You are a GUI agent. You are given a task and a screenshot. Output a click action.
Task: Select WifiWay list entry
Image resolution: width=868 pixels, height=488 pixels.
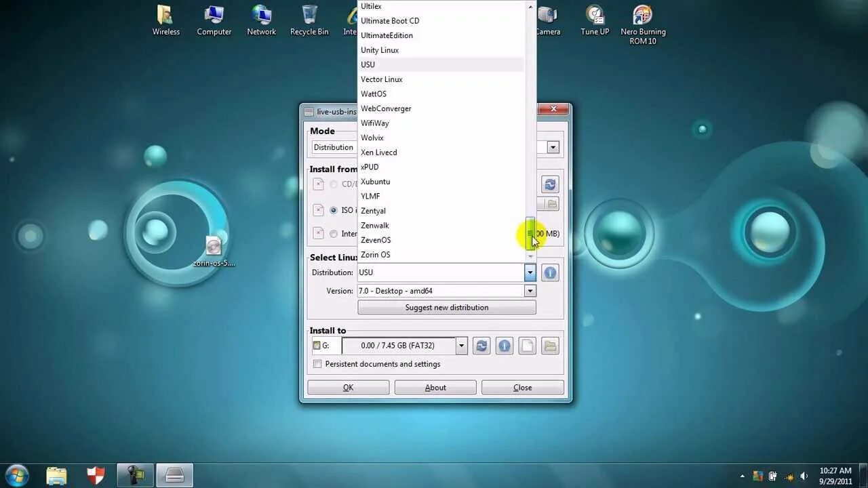(441, 123)
